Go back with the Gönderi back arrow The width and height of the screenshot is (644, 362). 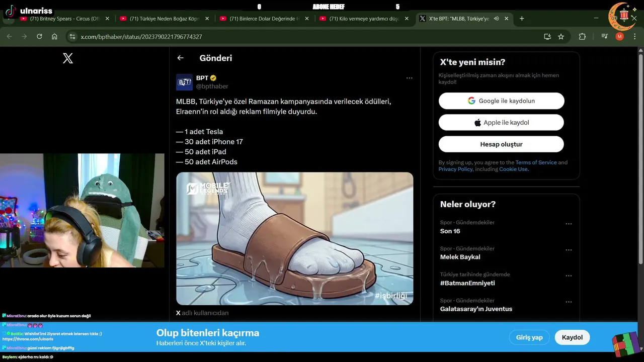pos(180,58)
